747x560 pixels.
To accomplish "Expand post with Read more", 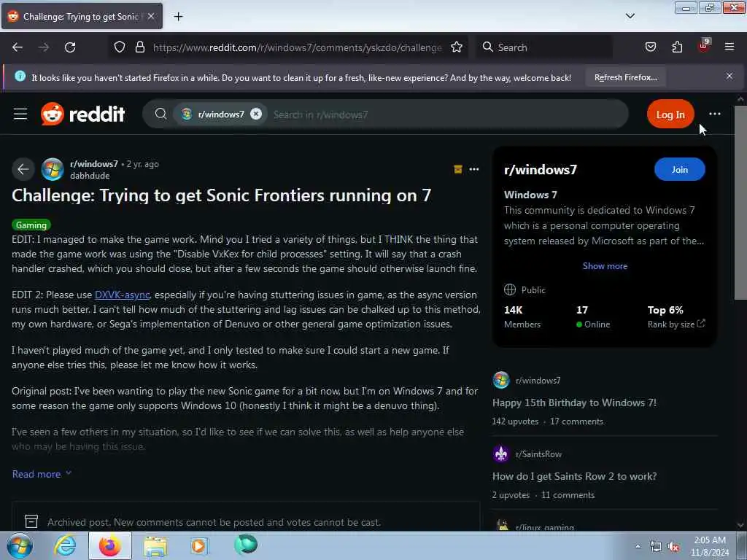I will (42, 474).
